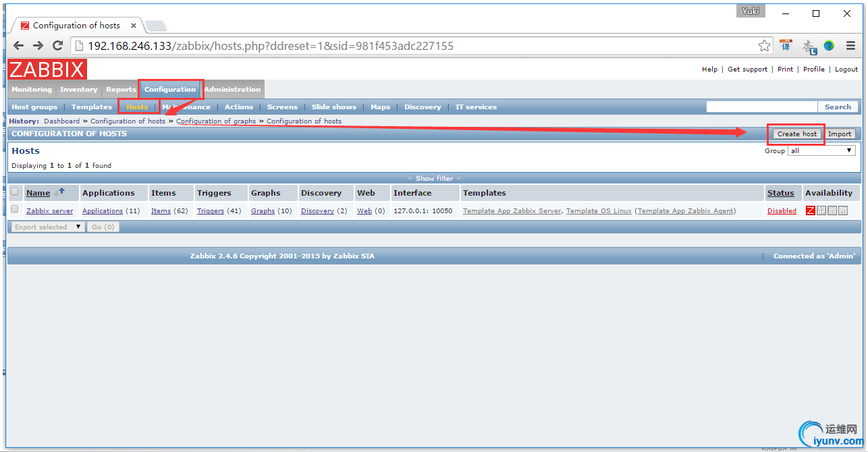Expand the Show filter bar
The image size is (868, 452).
tap(434, 178)
